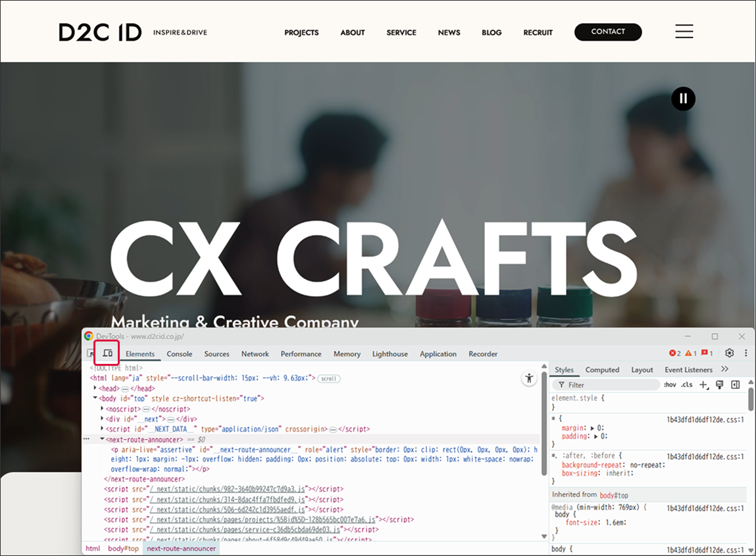
Task: Open PROJECTS in the site navigation
Action: coord(301,32)
